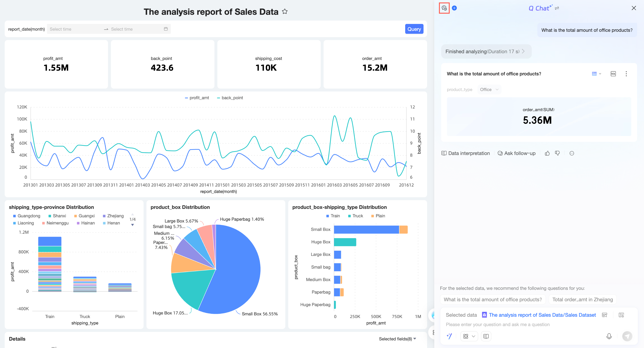The image size is (644, 348).
Task: Click the thumbs down feedback icon
Action: (557, 153)
